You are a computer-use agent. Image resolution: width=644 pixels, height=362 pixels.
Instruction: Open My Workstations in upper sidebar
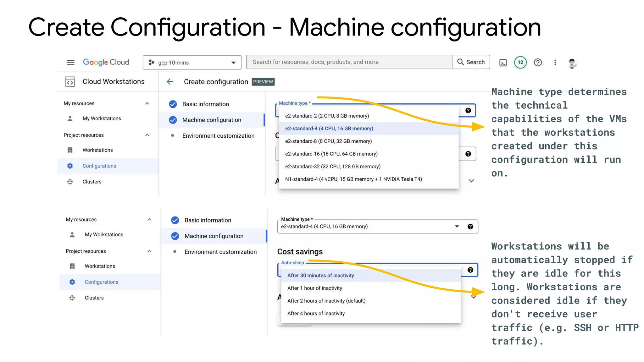pyautogui.click(x=102, y=118)
